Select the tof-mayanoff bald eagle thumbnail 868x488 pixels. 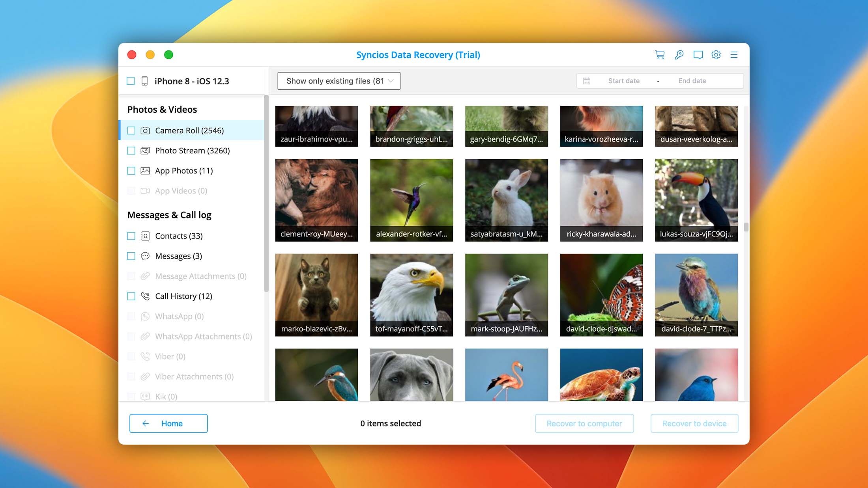[x=412, y=295]
